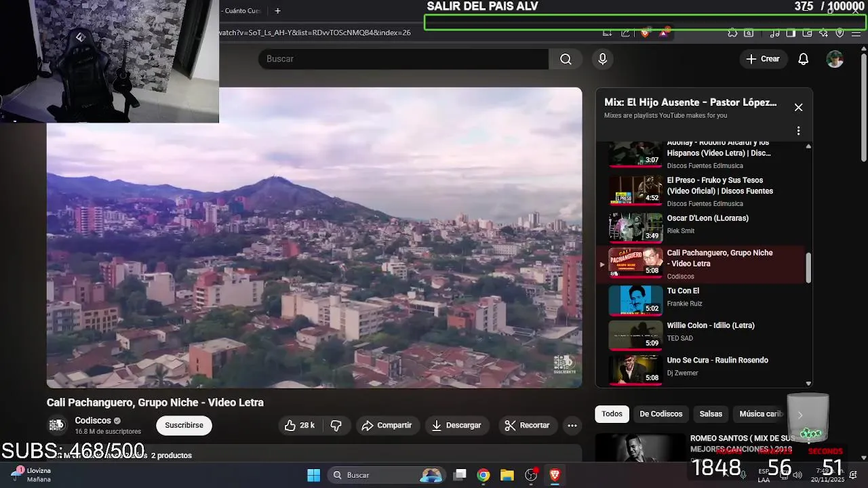Open the Mix playlist three-dot options
The height and width of the screenshot is (488, 868).
point(798,131)
